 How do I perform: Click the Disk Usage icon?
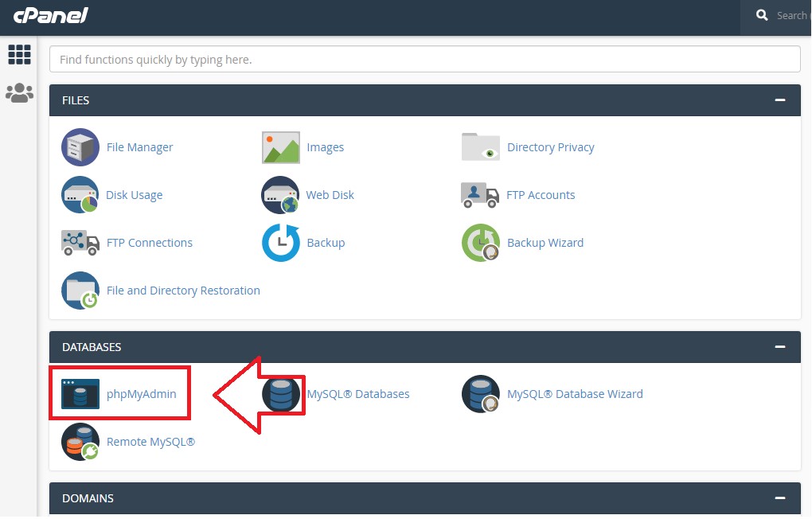point(80,195)
